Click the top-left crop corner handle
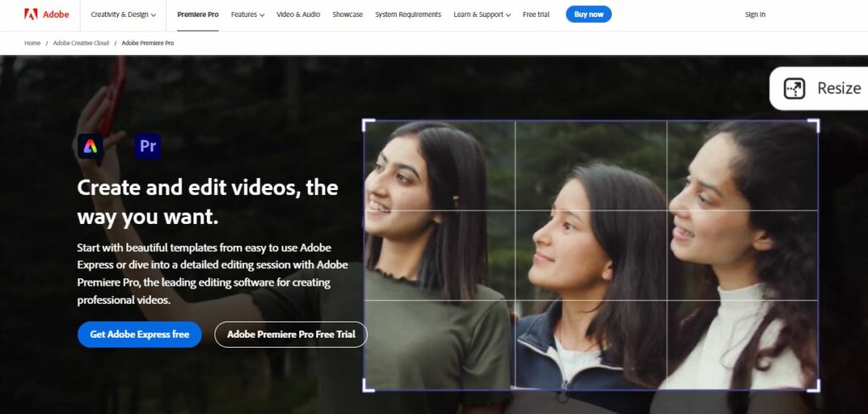This screenshot has height=414, width=868. click(368, 125)
